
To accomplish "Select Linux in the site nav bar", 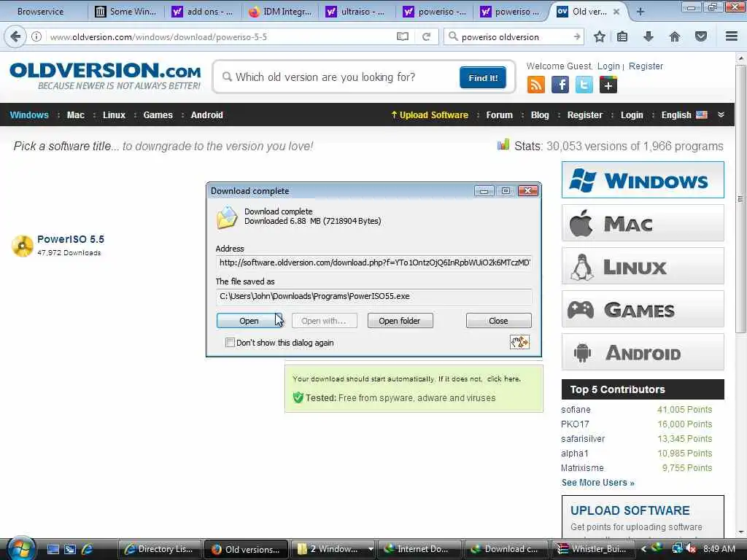I will [x=114, y=114].
